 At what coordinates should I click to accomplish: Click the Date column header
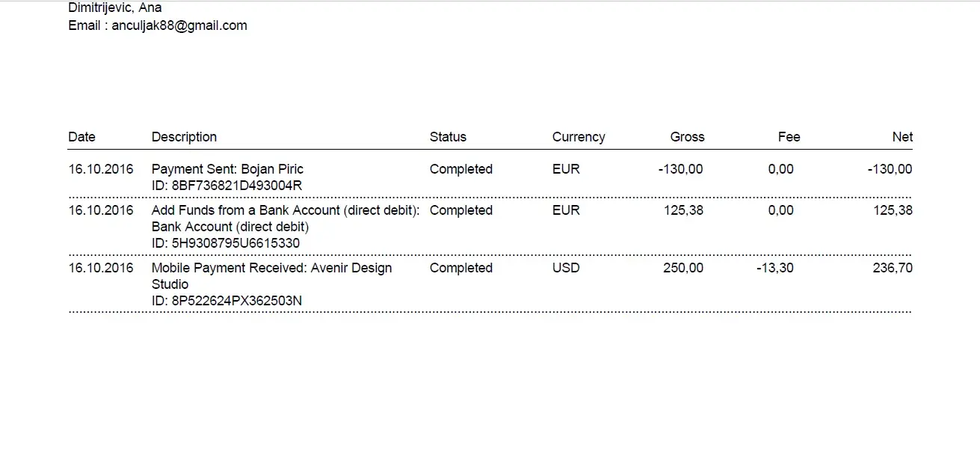coord(81,137)
